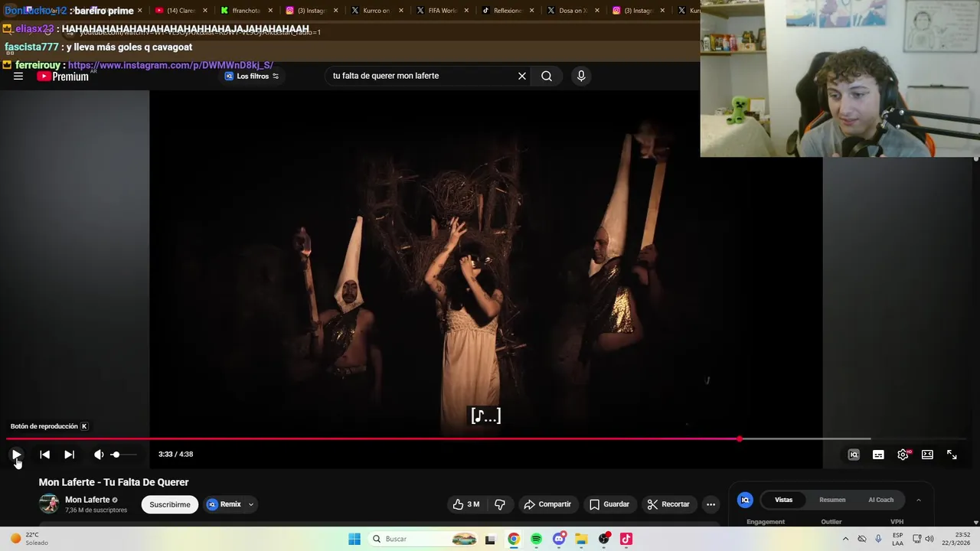Open Spotify from the taskbar
This screenshot has width=980, height=551.
pyautogui.click(x=536, y=539)
